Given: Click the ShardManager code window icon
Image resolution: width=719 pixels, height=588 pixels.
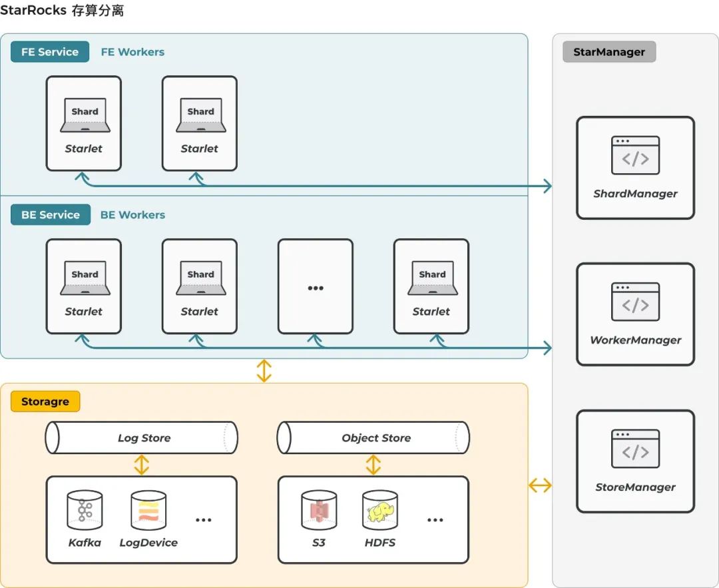Looking at the screenshot, I should pos(635,155).
